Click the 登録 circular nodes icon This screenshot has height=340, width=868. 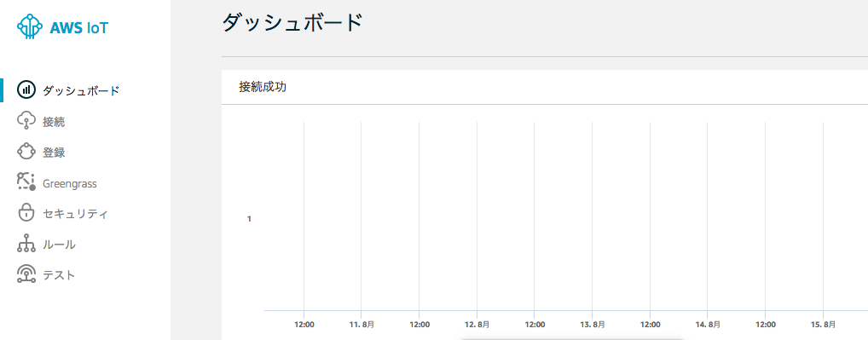click(x=26, y=152)
